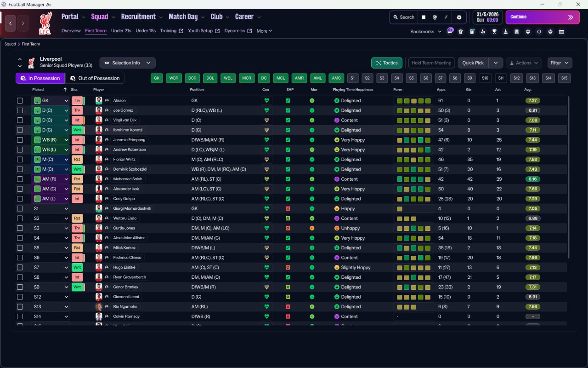Image resolution: width=588 pixels, height=368 pixels.
Task: Click the pencil edit icon in top toolbar
Action: pyautogui.click(x=446, y=17)
